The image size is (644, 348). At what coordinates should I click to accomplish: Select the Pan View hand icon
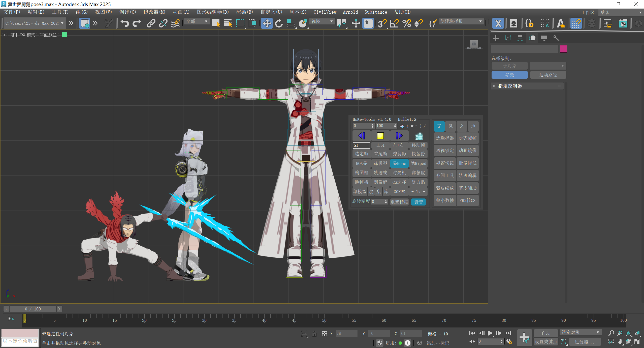click(x=620, y=342)
